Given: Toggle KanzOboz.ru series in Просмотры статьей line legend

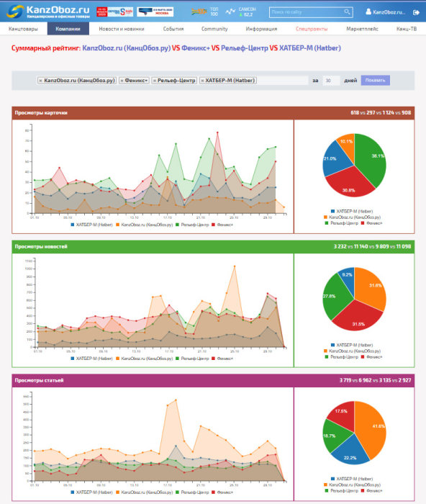Looking at the screenshot, I should [x=144, y=492].
